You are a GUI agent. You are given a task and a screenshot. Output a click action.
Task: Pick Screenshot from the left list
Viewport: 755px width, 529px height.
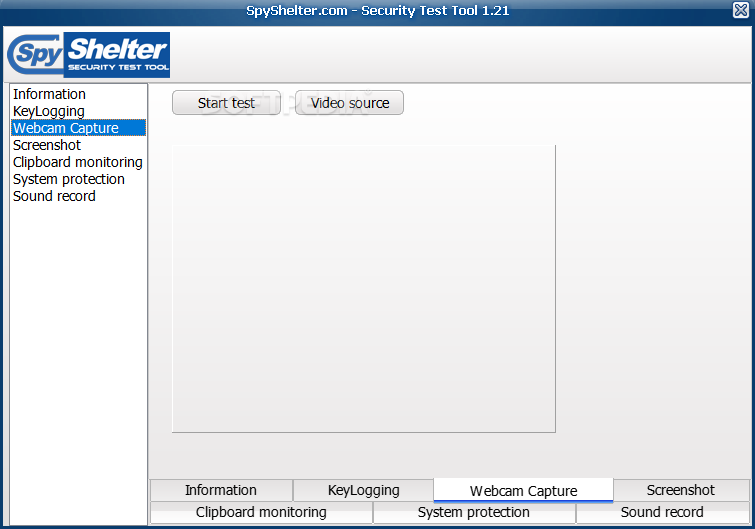click(78, 145)
